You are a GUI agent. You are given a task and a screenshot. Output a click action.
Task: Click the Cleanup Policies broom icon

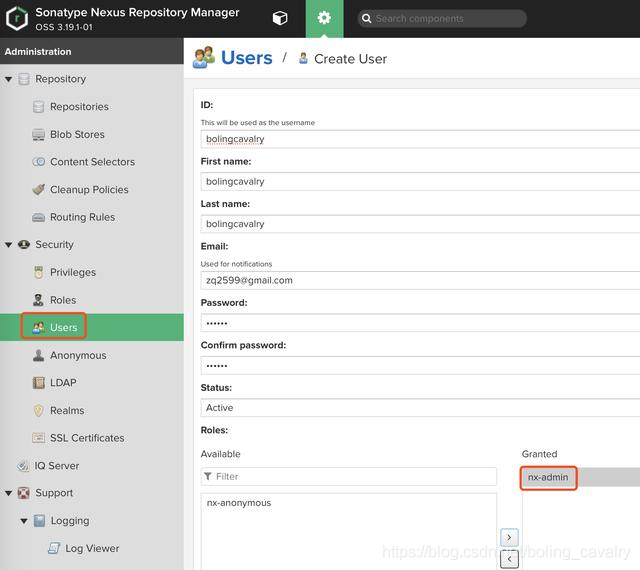coord(39,189)
